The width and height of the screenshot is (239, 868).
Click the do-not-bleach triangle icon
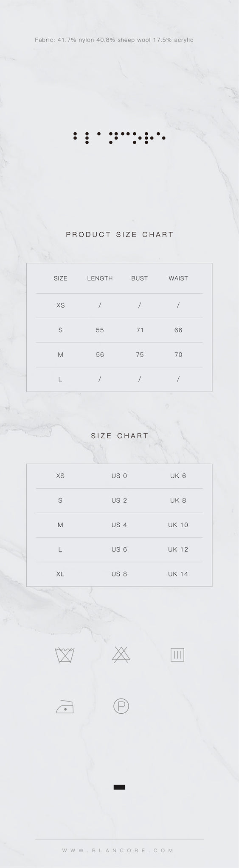click(x=121, y=655)
